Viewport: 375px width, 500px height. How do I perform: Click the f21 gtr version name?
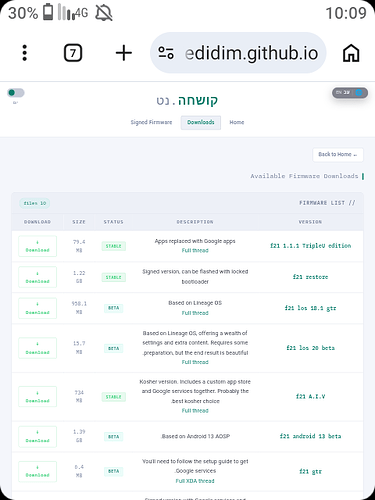[310, 471]
